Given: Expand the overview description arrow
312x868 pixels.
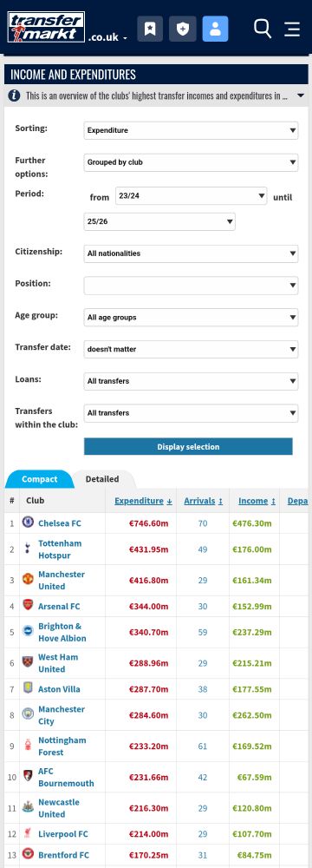Looking at the screenshot, I should 301,95.
